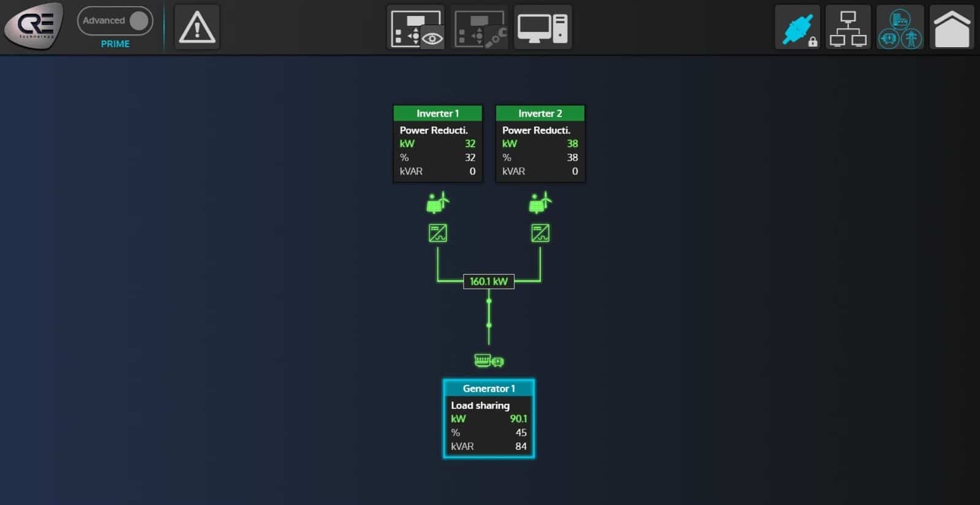Click the genset engine icon above Generator 1

pos(489,360)
